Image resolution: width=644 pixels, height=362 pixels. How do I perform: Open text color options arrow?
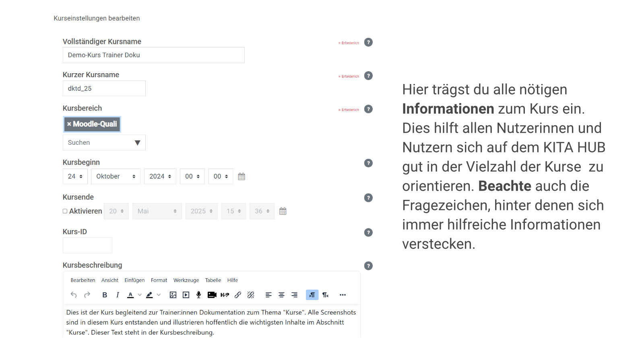pyautogui.click(x=140, y=295)
